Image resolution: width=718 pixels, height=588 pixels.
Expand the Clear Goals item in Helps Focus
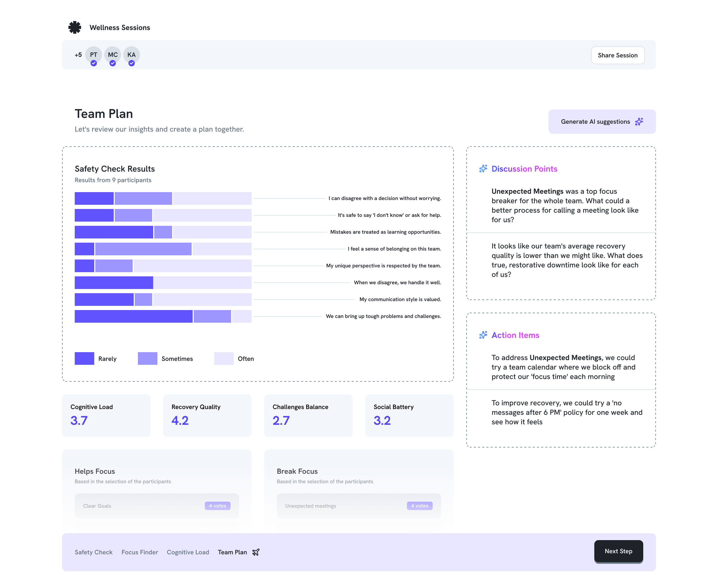click(156, 506)
